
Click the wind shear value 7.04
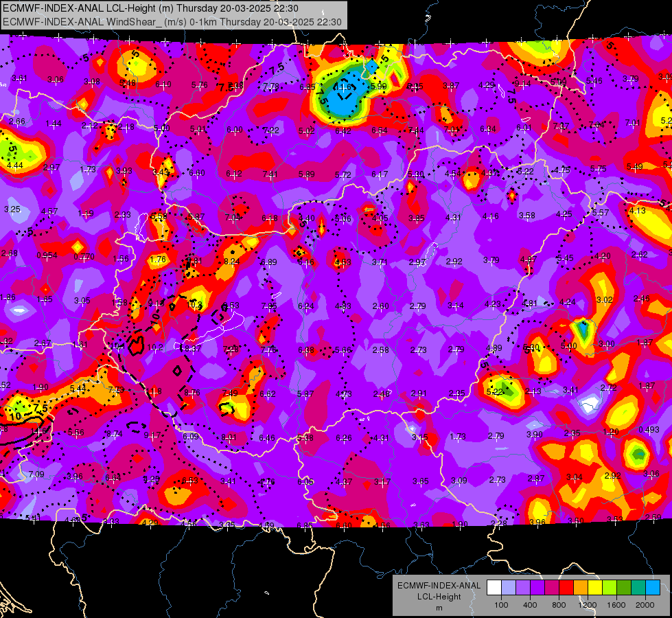tap(233, 218)
